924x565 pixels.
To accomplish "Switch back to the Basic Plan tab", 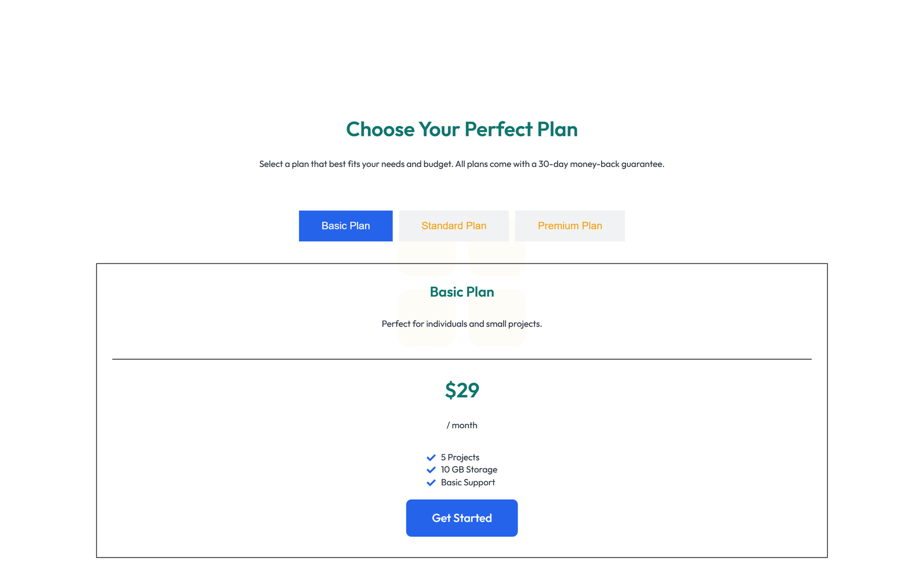I will [345, 226].
